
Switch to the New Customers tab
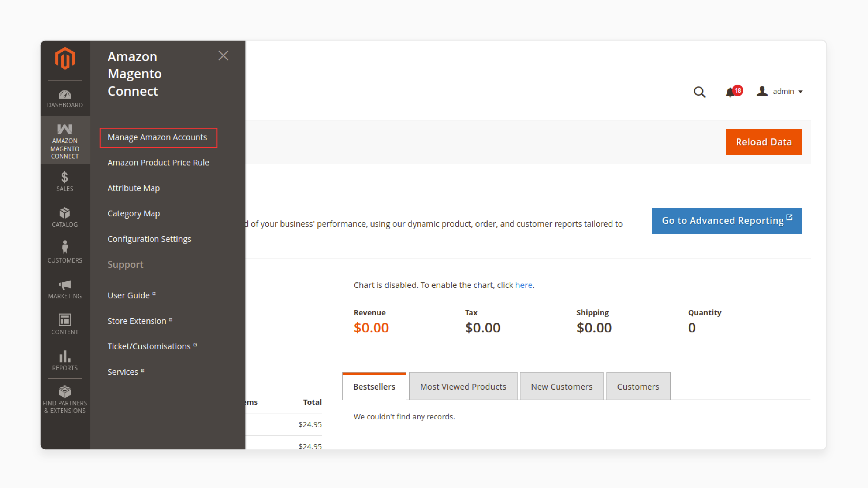pos(562,387)
